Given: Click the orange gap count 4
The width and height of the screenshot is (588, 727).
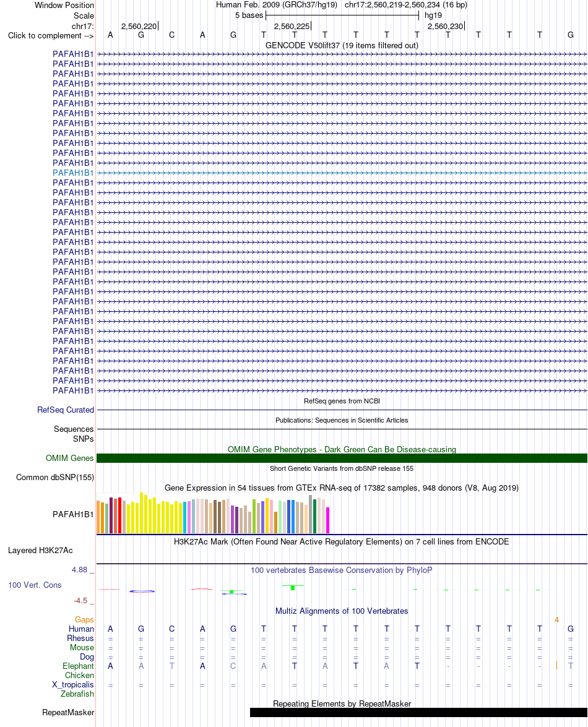Looking at the screenshot, I should [x=556, y=620].
